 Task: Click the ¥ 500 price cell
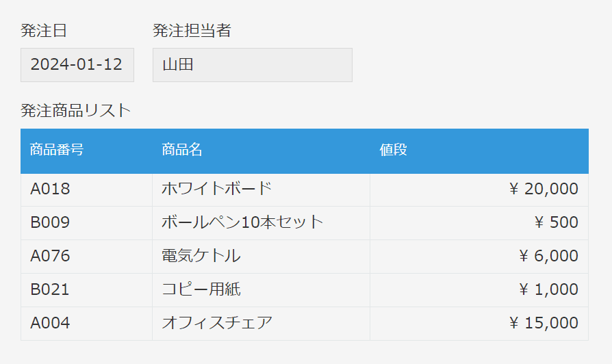click(x=479, y=223)
